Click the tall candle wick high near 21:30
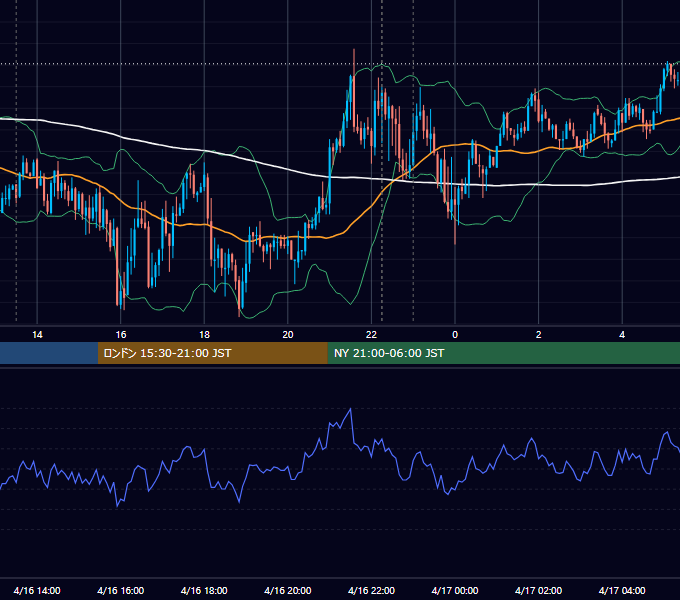 [354, 50]
